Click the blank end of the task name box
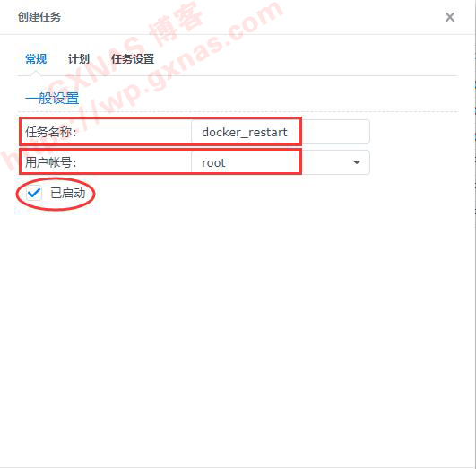The image size is (476, 469). [335, 132]
